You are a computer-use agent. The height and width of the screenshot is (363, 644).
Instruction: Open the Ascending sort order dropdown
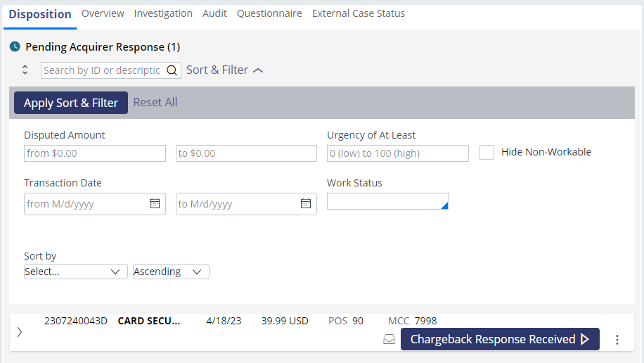click(171, 272)
